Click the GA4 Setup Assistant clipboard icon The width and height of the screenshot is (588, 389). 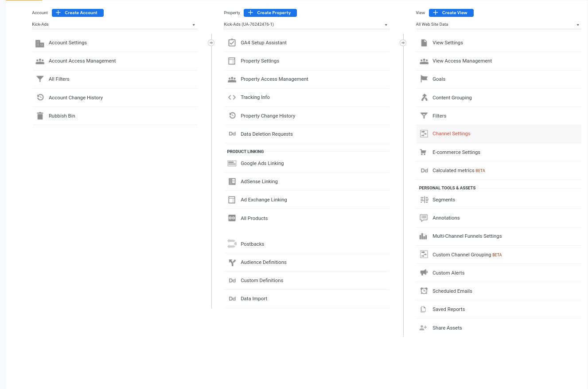(232, 43)
